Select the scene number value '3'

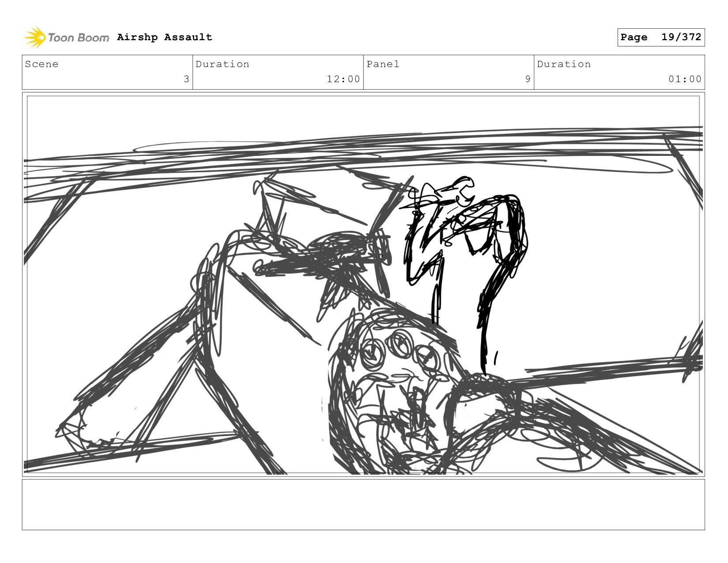click(186, 79)
